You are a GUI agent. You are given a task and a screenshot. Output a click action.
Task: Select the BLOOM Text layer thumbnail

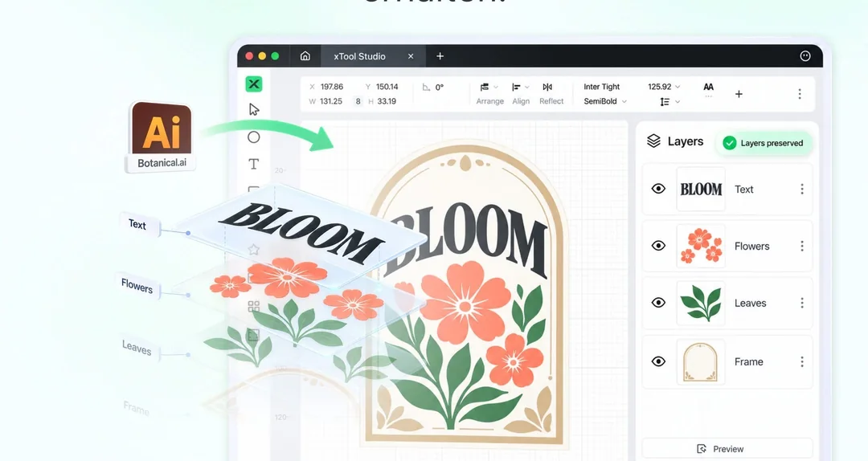click(x=701, y=190)
